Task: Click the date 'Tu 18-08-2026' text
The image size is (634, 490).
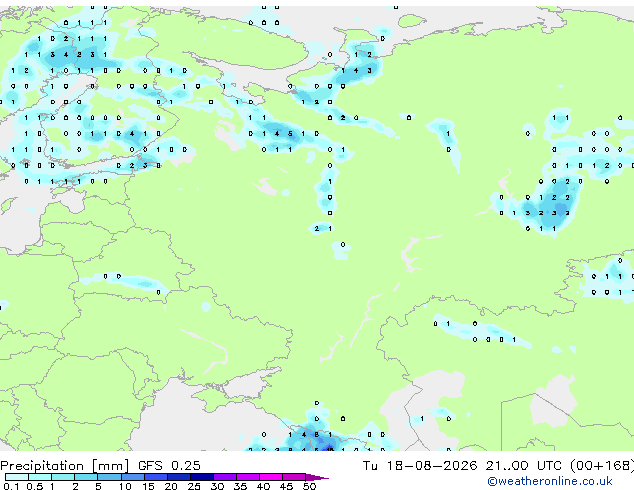Action: tap(420, 465)
